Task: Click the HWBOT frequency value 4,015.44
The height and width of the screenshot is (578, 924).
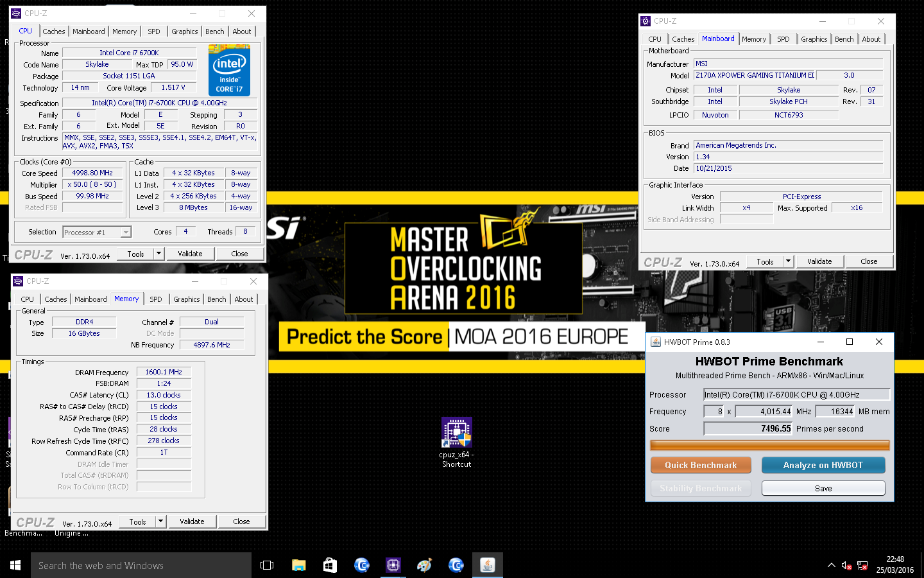Action: tap(764, 411)
